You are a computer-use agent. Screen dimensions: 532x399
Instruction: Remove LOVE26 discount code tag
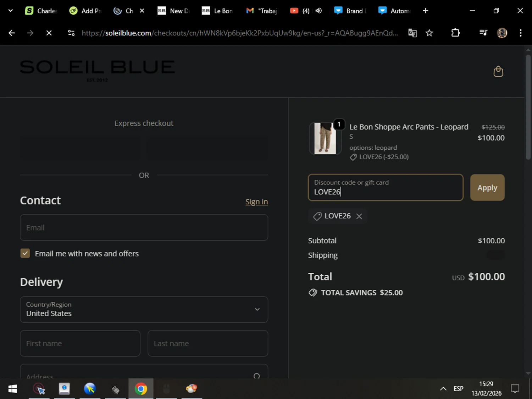coord(359,216)
